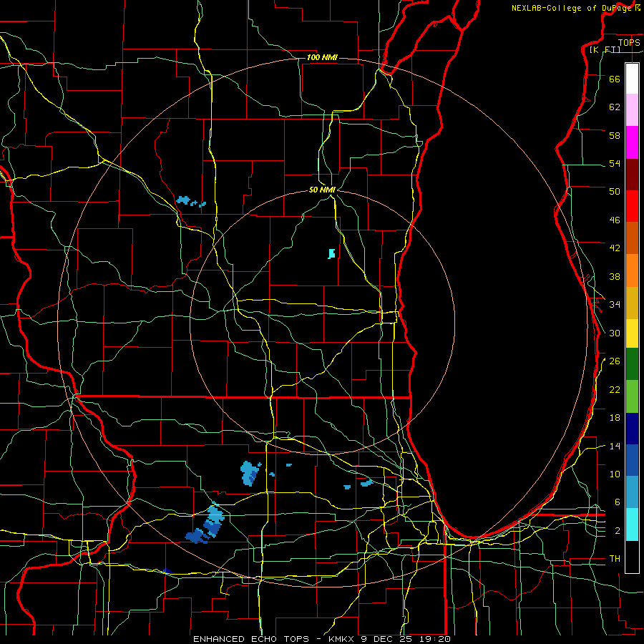The width and height of the screenshot is (644, 644).
Task: Click the 100 NMI range ring label
Action: (322, 57)
